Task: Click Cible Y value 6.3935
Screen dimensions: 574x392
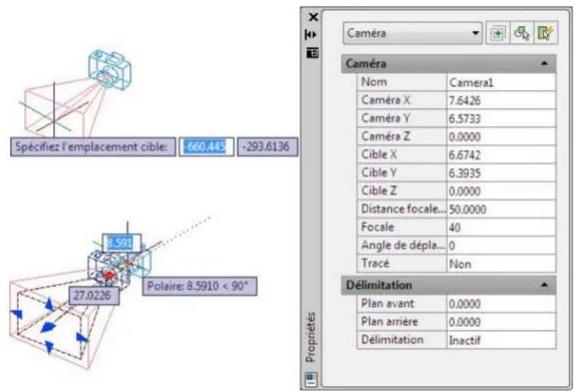Action: click(x=501, y=173)
